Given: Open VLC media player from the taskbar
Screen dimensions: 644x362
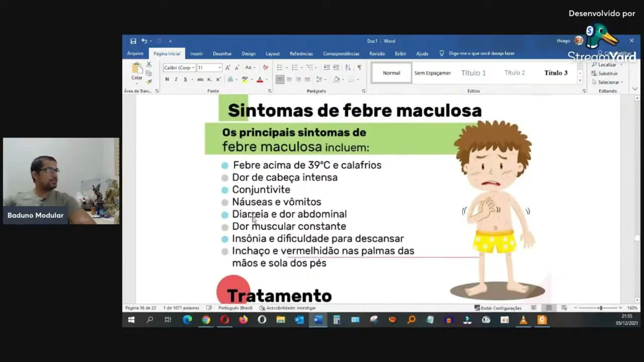Looking at the screenshot, I should click(523, 320).
